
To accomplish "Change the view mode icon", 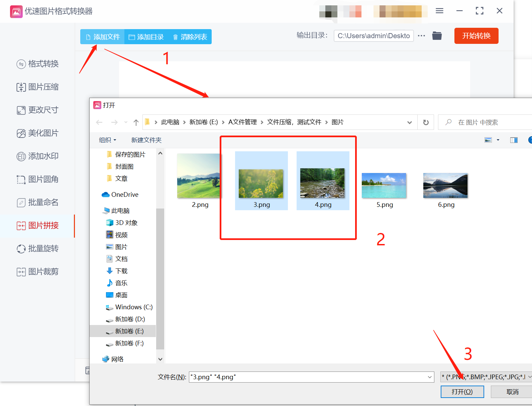I will (x=488, y=140).
